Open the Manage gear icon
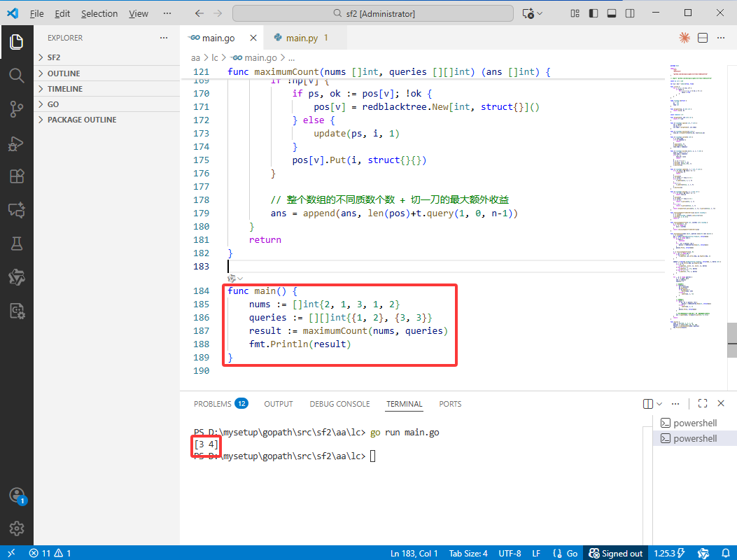The width and height of the screenshot is (737, 560). [17, 528]
